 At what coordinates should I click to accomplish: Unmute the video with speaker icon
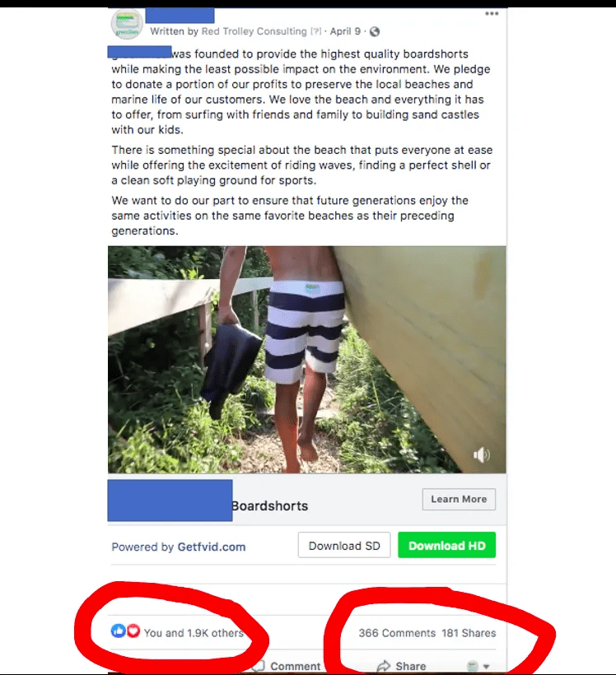pyautogui.click(x=481, y=454)
